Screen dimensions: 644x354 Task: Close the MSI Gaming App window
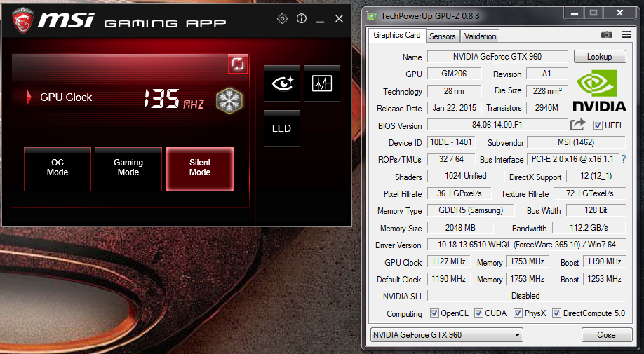(x=339, y=18)
